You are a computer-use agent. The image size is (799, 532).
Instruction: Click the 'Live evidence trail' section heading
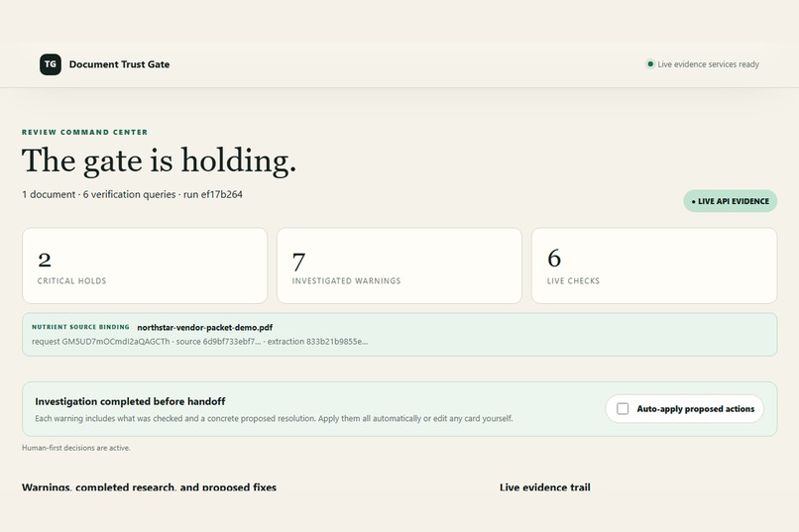click(x=544, y=487)
